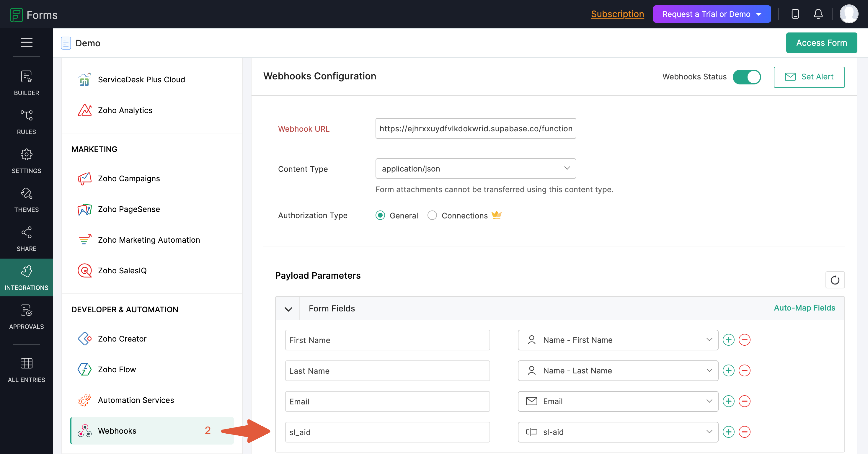868x454 pixels.
Task: Open Zoho Analytics integration
Action: pyautogui.click(x=152, y=110)
